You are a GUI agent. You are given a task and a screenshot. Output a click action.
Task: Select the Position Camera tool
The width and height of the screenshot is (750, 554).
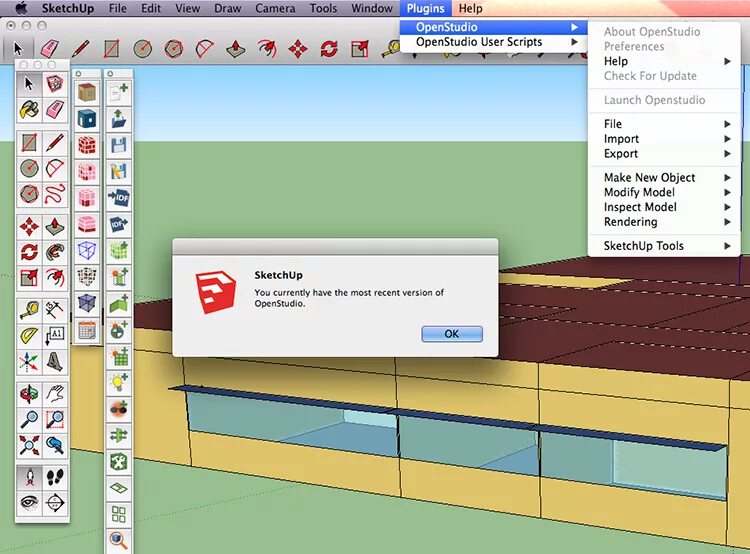(x=29, y=476)
